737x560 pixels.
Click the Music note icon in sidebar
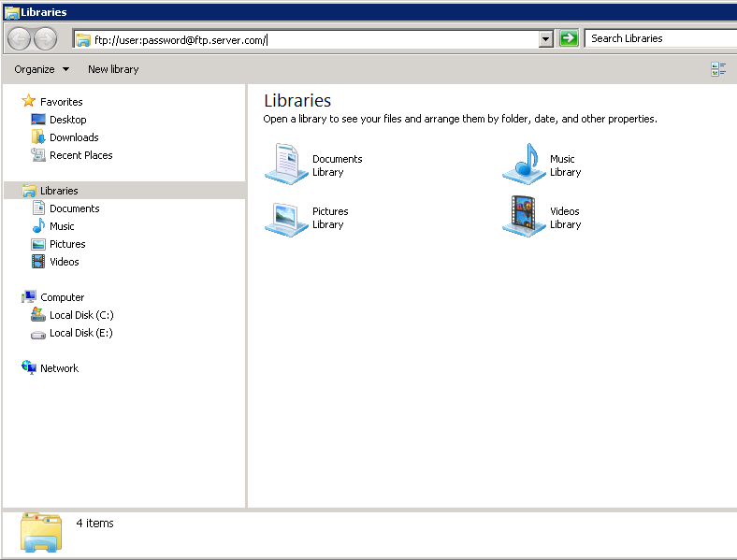click(38, 225)
